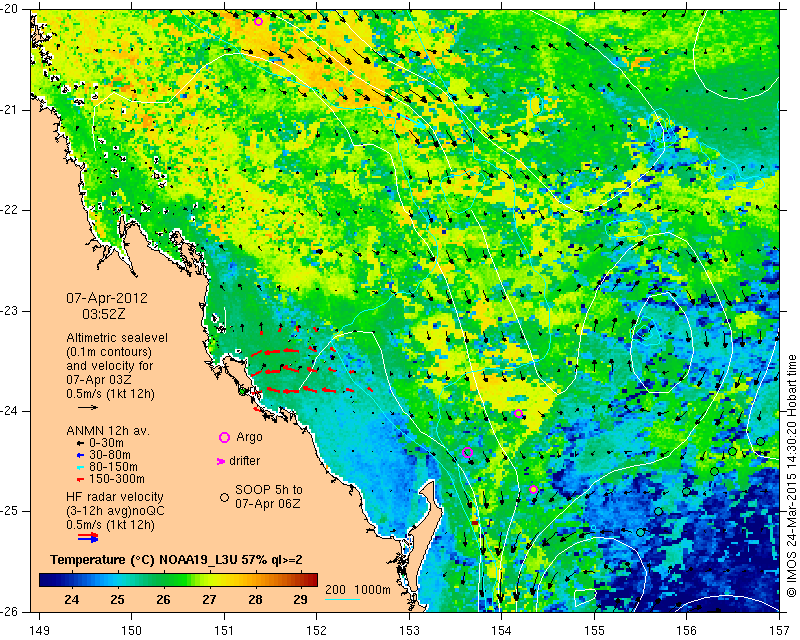Click the latitude axis label '-23'
This screenshot has width=800, height=640.
pos(10,311)
